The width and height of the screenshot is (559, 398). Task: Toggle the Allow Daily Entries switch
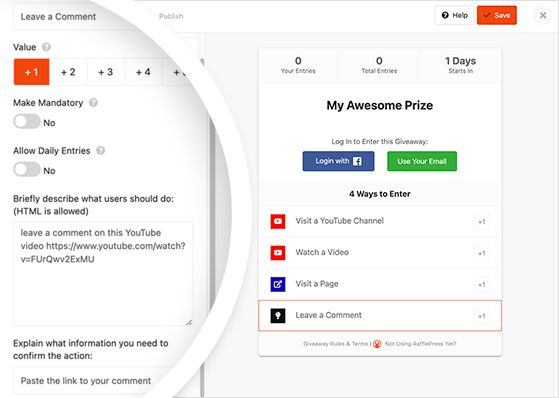pos(27,169)
